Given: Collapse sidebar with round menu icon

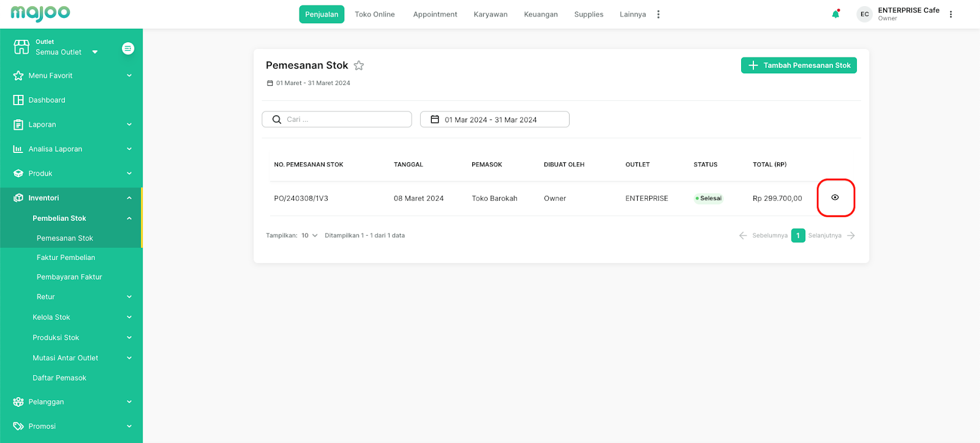Looking at the screenshot, I should coord(128,48).
